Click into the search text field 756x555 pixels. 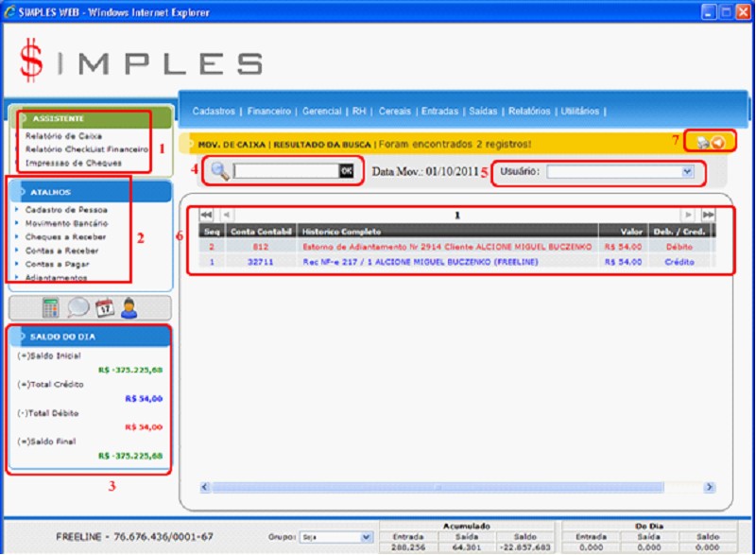(286, 171)
